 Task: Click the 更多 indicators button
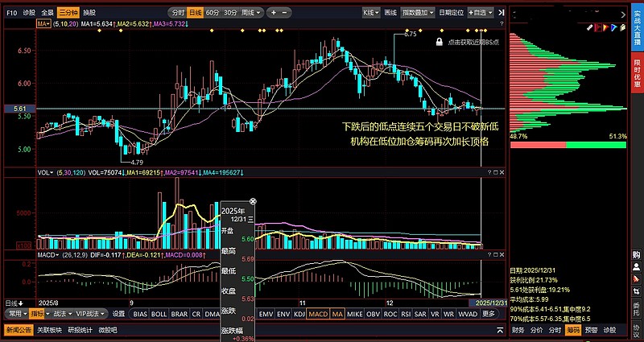(x=489, y=314)
